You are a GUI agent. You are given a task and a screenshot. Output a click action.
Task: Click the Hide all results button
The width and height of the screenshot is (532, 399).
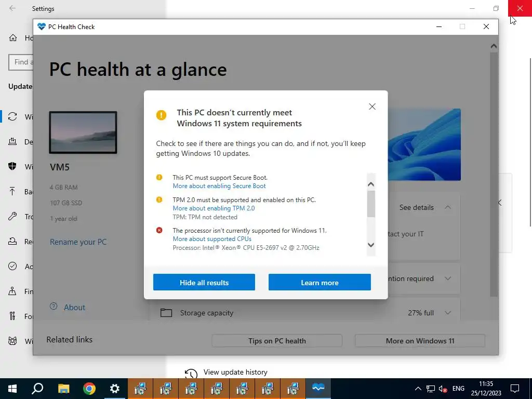(204, 282)
